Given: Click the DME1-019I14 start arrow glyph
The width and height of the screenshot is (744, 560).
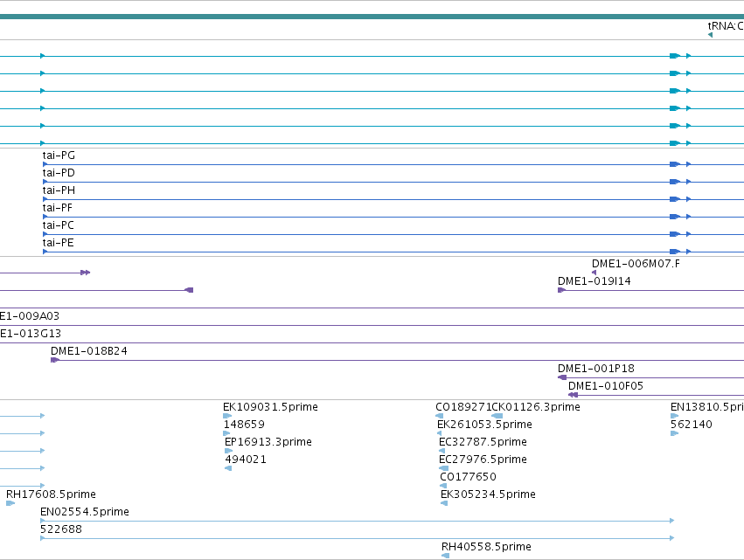Looking at the screenshot, I should point(561,290).
